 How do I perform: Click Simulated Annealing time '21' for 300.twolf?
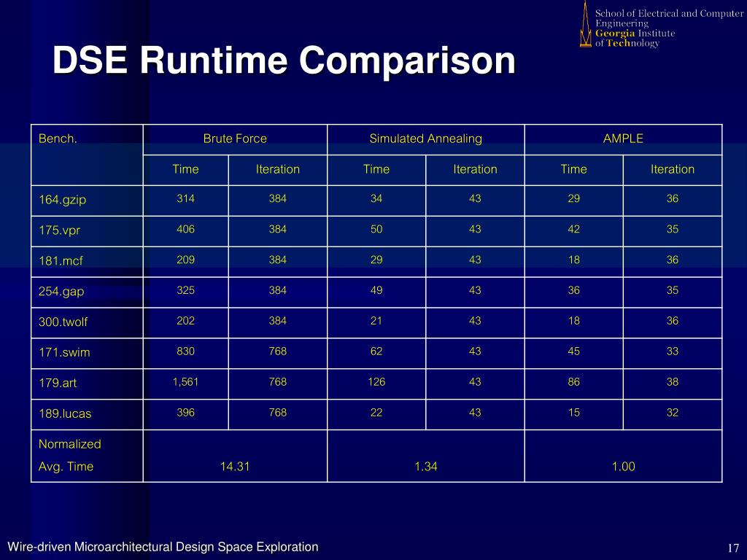[376, 321]
